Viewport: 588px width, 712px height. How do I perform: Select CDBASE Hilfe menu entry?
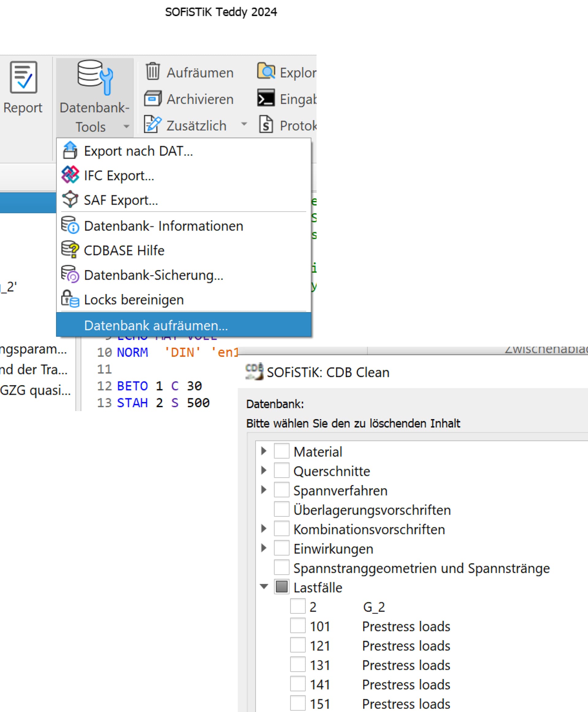tap(183, 250)
